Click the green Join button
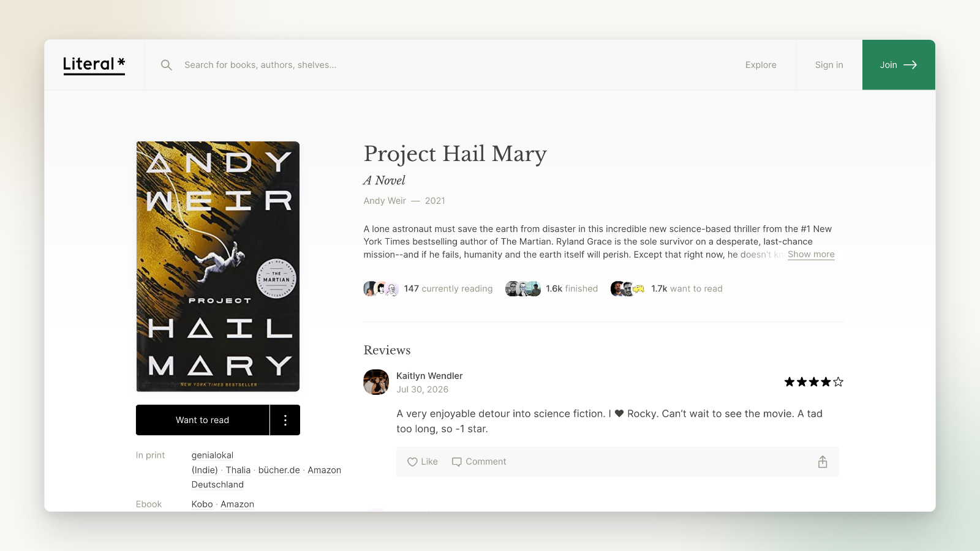 [x=899, y=65]
